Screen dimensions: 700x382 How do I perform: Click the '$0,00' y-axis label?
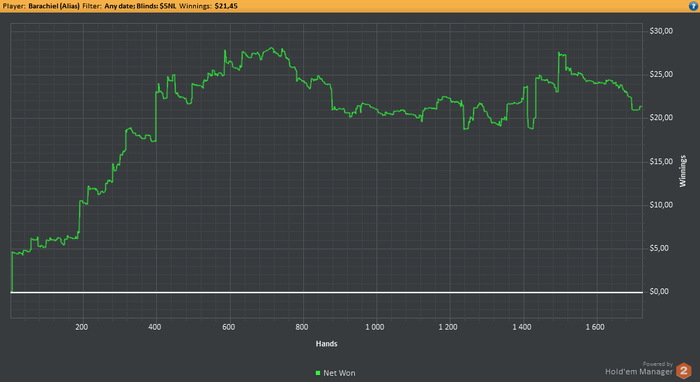pos(659,291)
